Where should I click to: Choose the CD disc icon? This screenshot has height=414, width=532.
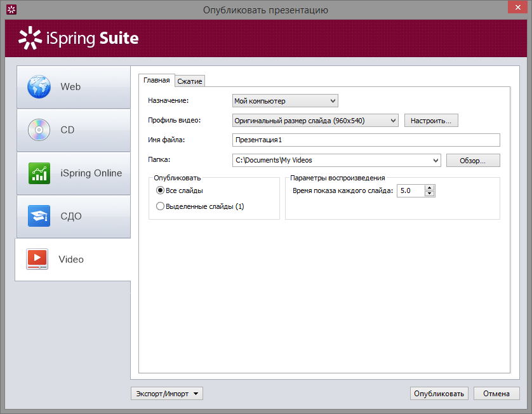click(x=39, y=130)
